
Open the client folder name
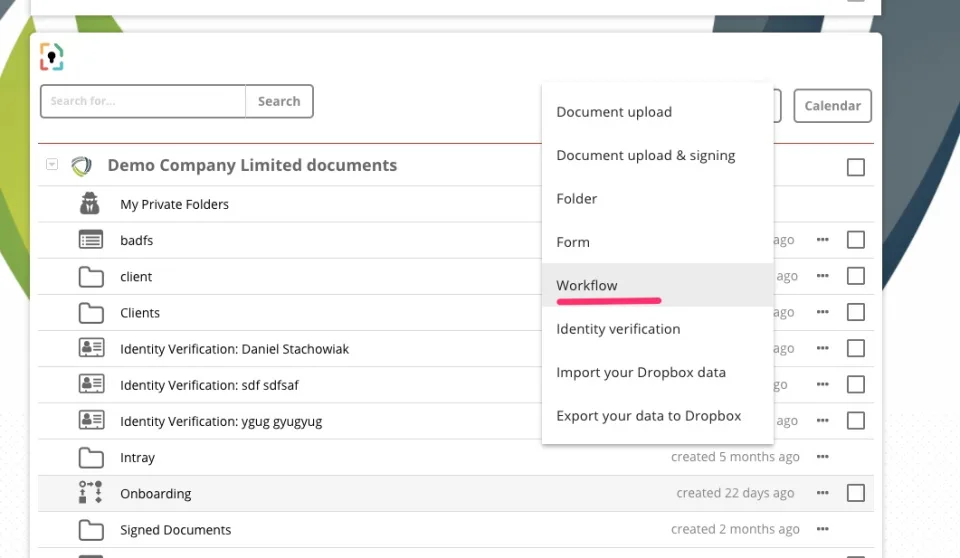tap(136, 277)
